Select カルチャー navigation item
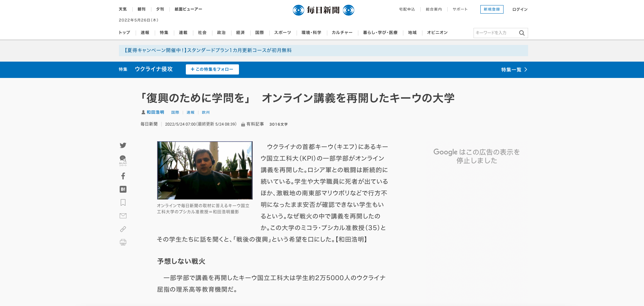This screenshot has width=644, height=306. click(342, 33)
